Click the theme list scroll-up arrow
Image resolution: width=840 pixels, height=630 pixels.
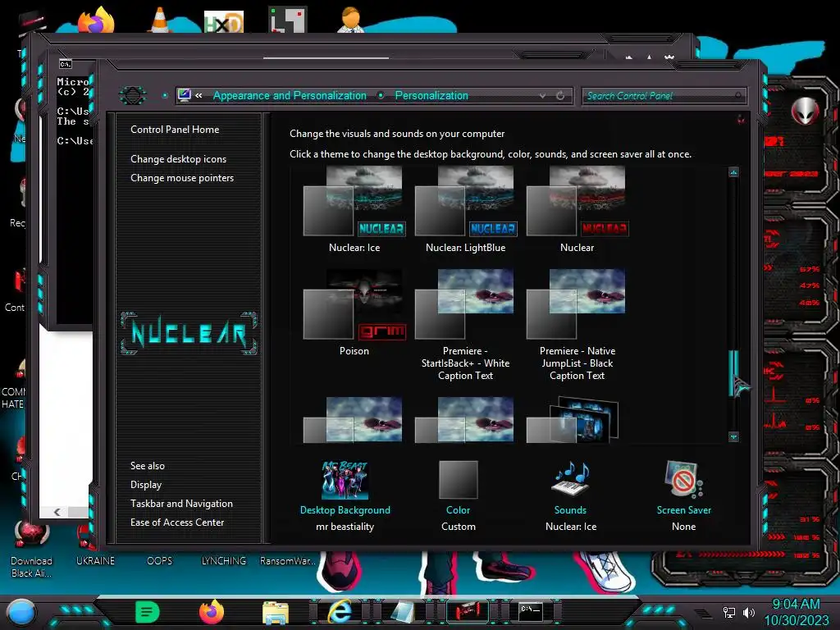pos(733,172)
